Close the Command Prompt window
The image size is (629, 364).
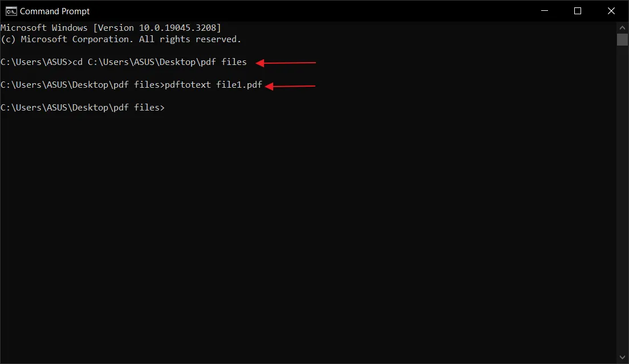(x=610, y=11)
